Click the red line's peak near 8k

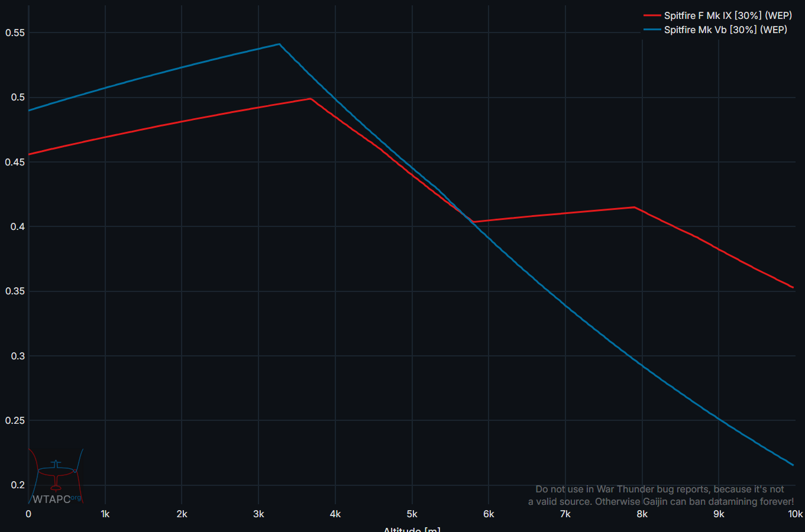click(634, 207)
